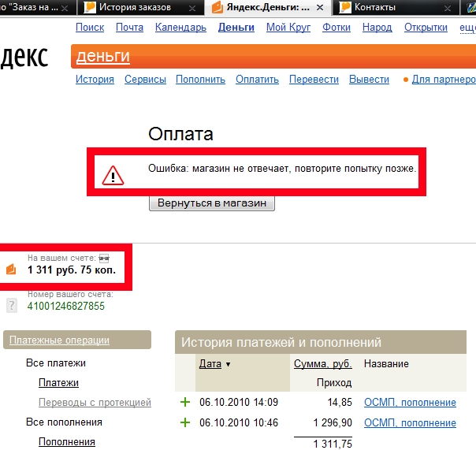Close the 'История заказов' browser tab
476x450 pixels.
coord(192,9)
